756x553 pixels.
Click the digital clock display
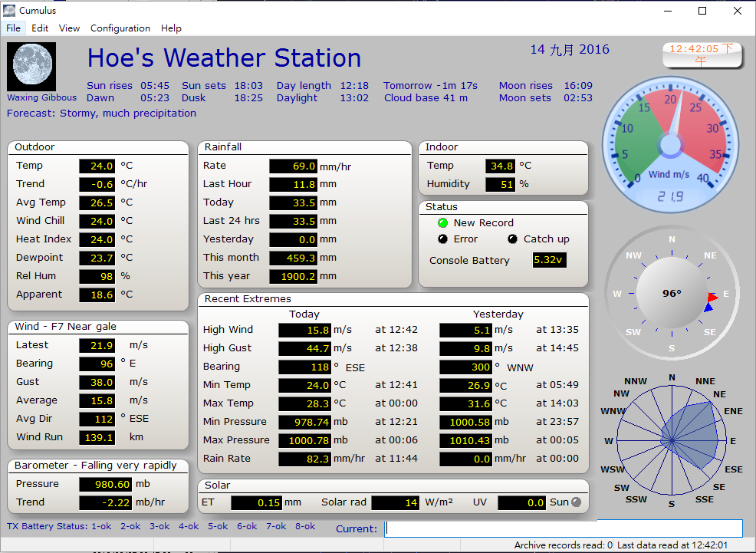702,54
